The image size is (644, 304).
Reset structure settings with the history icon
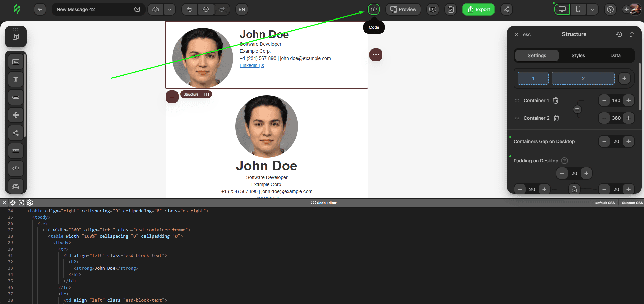pos(619,34)
